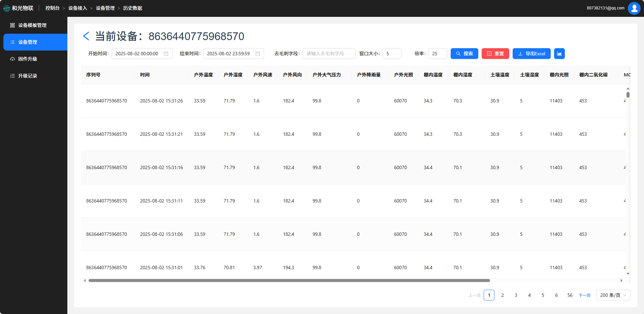Click timestamp 2025-08-02 15:31:26 cell

[161, 101]
